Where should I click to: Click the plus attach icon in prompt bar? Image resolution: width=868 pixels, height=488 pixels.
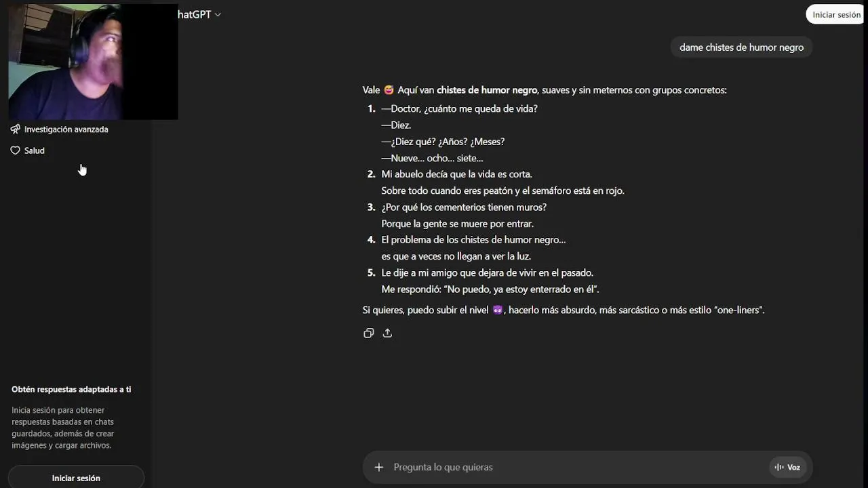379,467
